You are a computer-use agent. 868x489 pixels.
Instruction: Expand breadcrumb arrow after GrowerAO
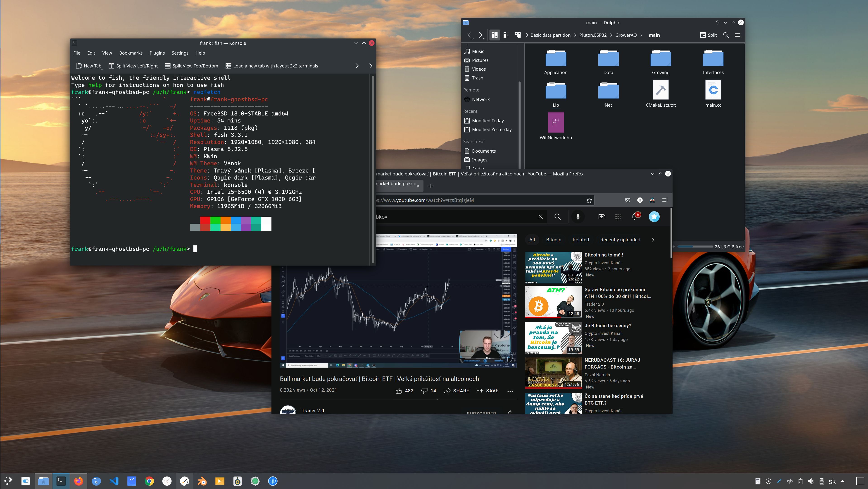[x=641, y=35]
